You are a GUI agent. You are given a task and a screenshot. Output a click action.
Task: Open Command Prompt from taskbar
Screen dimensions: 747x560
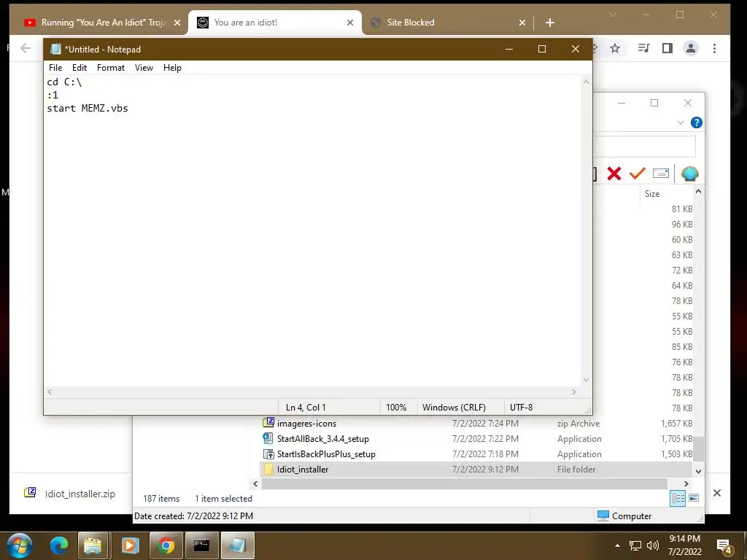click(201, 545)
